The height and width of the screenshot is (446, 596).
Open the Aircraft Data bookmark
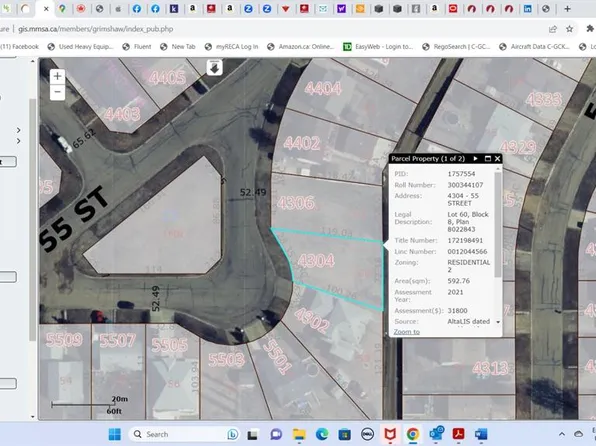[x=534, y=46]
